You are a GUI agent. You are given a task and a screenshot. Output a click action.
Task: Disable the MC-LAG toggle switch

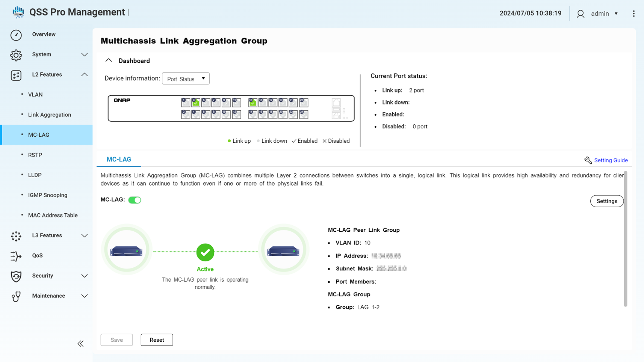pyautogui.click(x=135, y=200)
